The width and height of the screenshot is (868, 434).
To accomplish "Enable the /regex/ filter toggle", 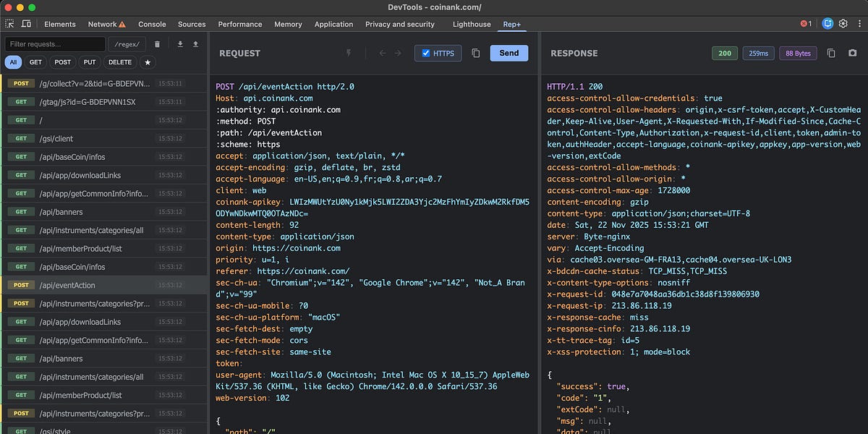I will coord(127,43).
